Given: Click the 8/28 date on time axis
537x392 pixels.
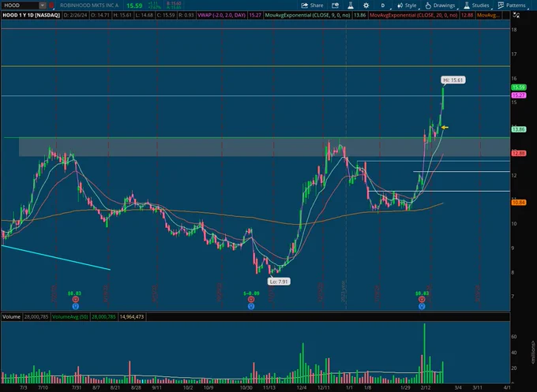Looking at the screenshot, I should (136, 387).
